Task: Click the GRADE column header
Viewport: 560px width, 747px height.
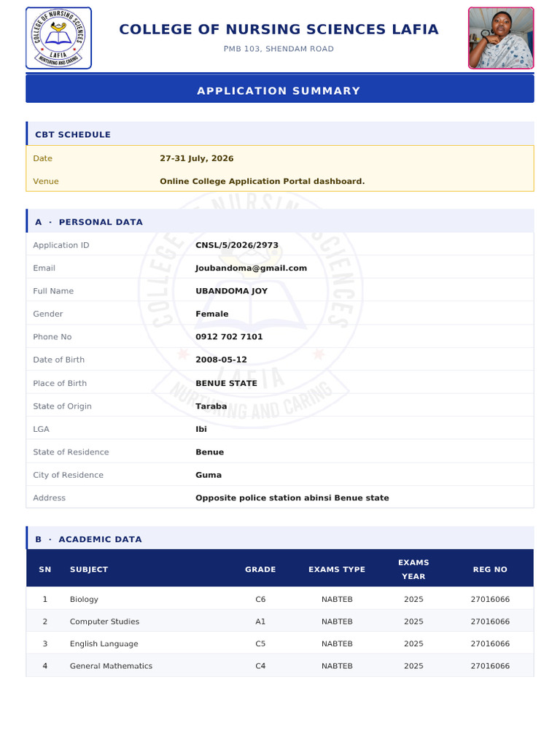Action: tap(260, 569)
